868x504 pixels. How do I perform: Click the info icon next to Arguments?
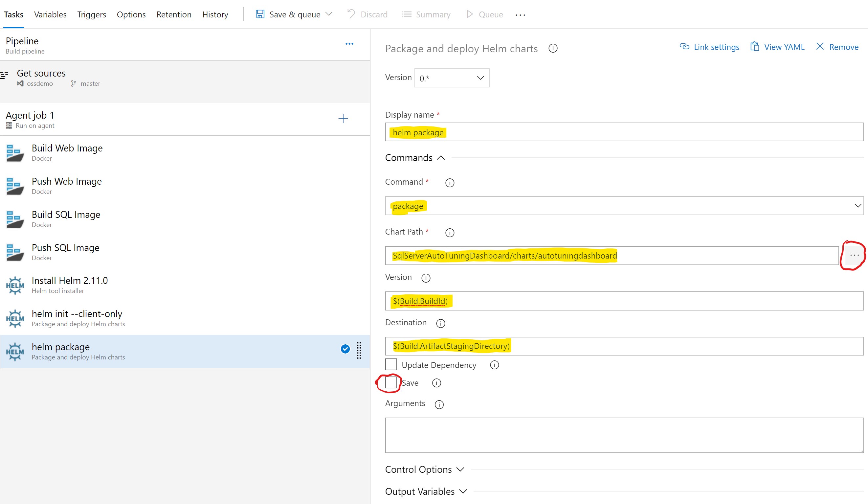point(439,404)
